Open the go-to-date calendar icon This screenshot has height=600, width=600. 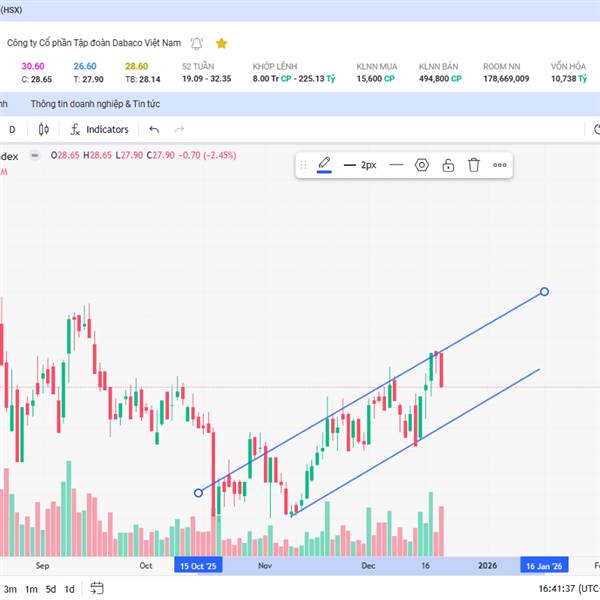coord(97,588)
